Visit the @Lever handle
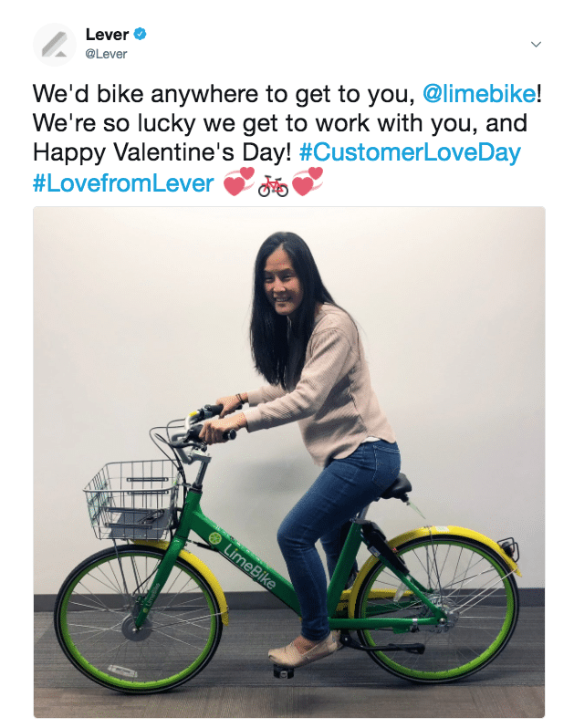574x728 pixels. [x=106, y=54]
